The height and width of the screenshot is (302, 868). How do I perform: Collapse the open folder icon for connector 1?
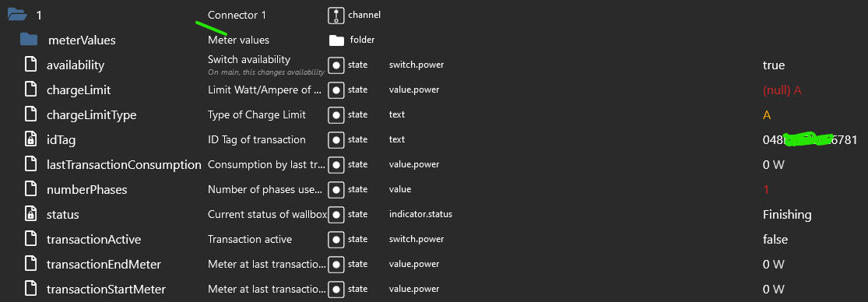(16, 15)
